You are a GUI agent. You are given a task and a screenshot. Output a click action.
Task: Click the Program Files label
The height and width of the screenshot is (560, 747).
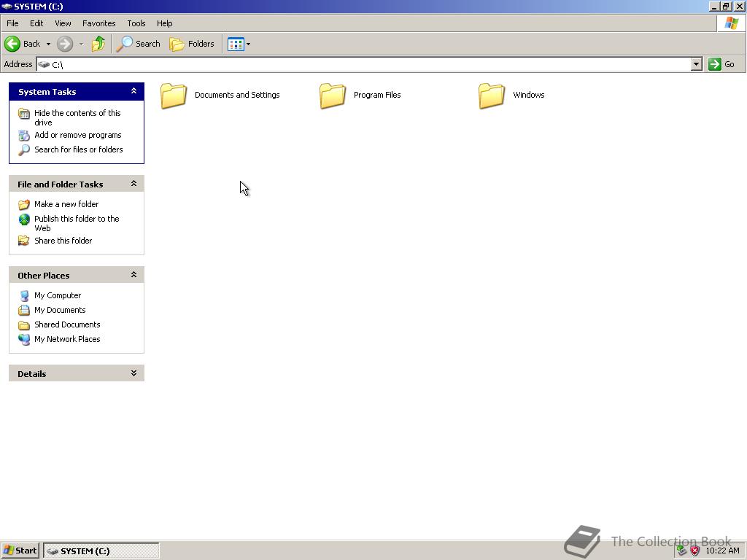point(377,95)
